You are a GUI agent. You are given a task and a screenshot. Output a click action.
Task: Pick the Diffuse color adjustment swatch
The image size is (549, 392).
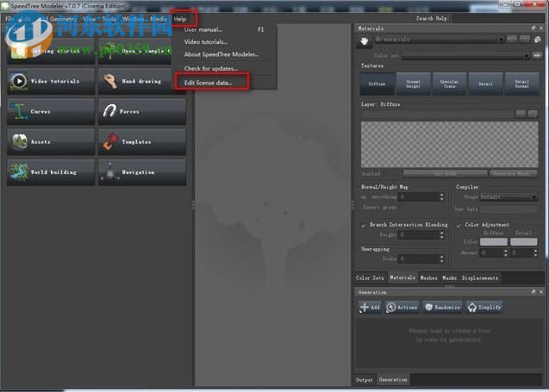494,242
